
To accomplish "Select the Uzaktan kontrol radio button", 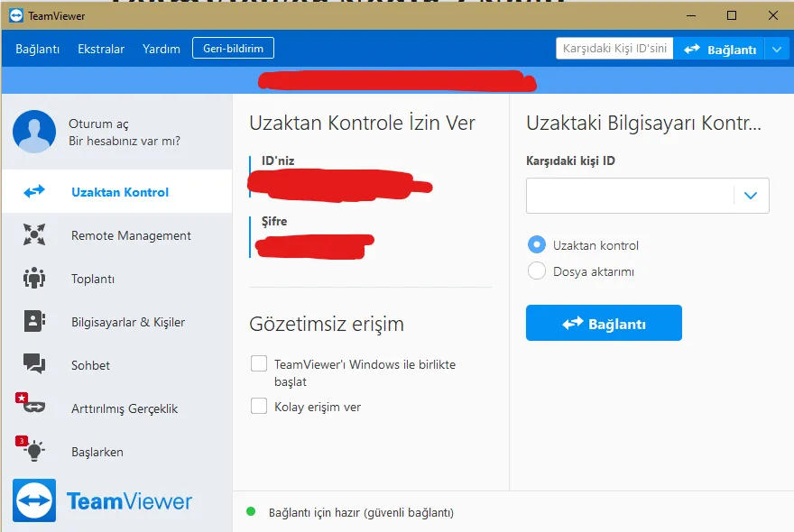I will [537, 244].
